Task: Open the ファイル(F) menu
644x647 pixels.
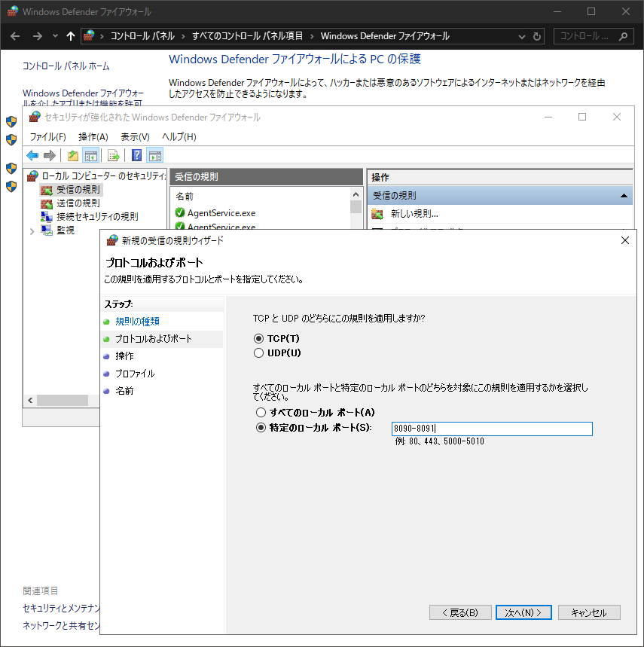Action: coord(46,136)
